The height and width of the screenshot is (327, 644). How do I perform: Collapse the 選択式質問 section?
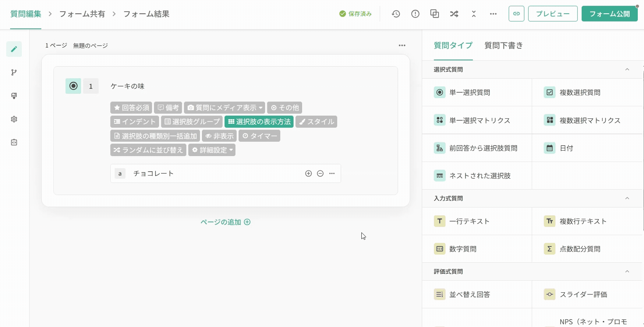[627, 70]
